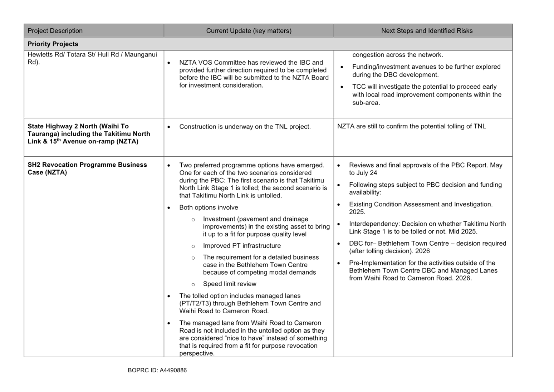Select the 'Project Description' column header

[94, 31]
